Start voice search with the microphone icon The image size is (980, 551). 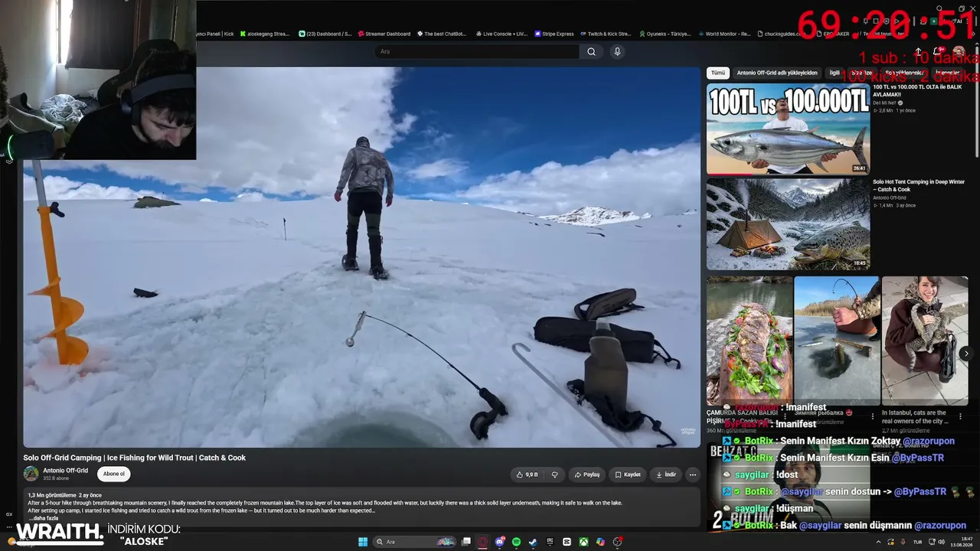[617, 51]
